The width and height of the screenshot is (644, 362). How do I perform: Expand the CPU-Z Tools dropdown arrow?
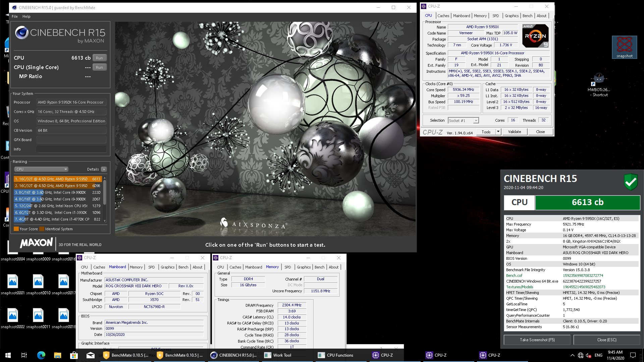click(498, 132)
